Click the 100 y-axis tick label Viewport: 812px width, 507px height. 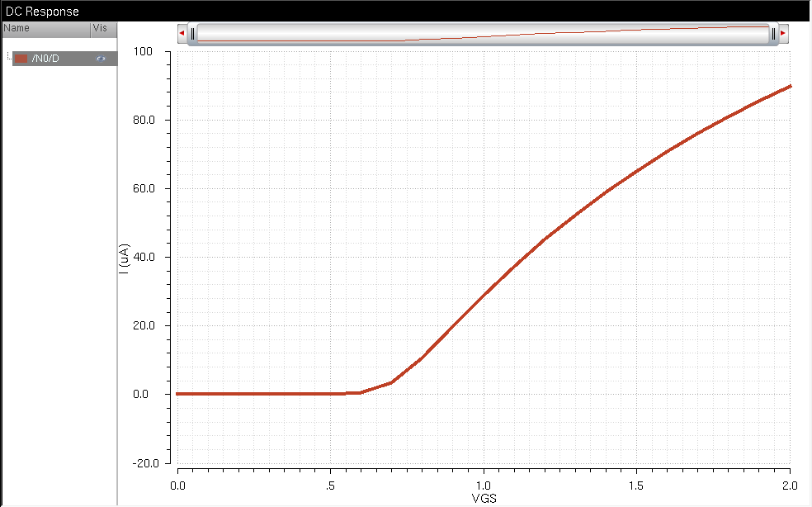143,51
